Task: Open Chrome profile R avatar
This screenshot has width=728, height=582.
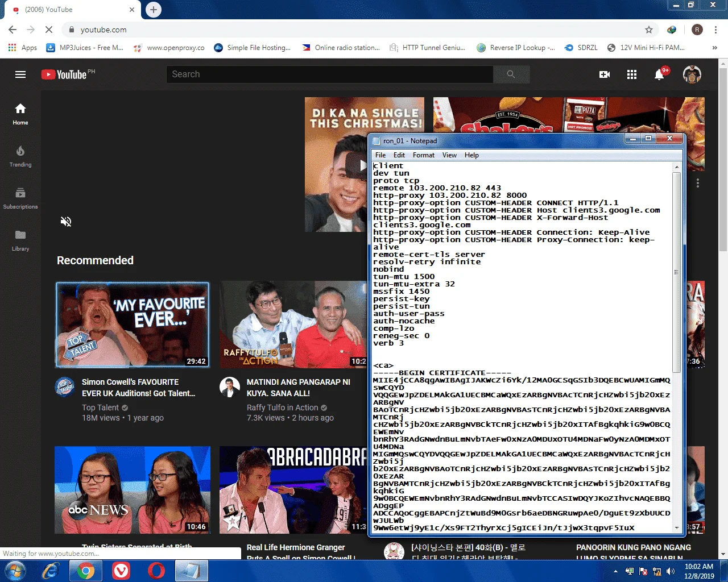Action: 697,30
